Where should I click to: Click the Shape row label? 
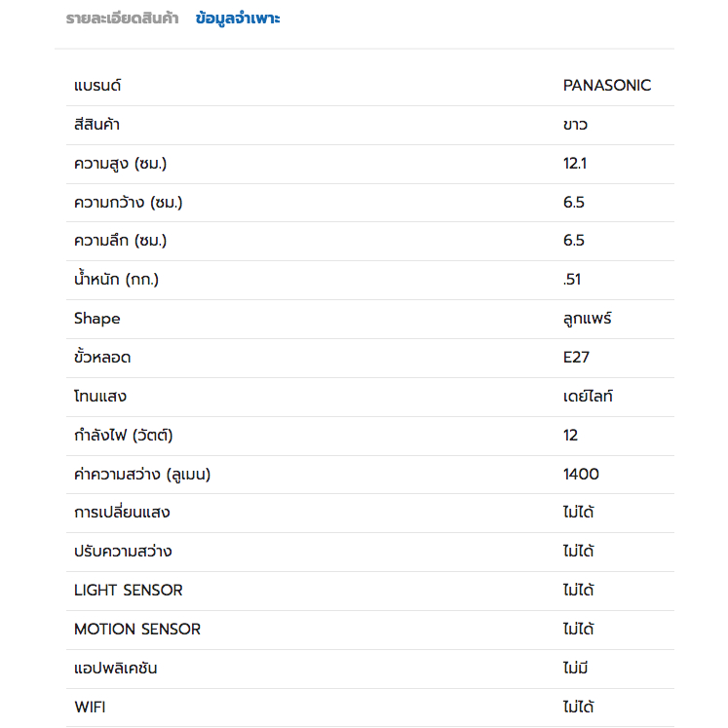97,319
